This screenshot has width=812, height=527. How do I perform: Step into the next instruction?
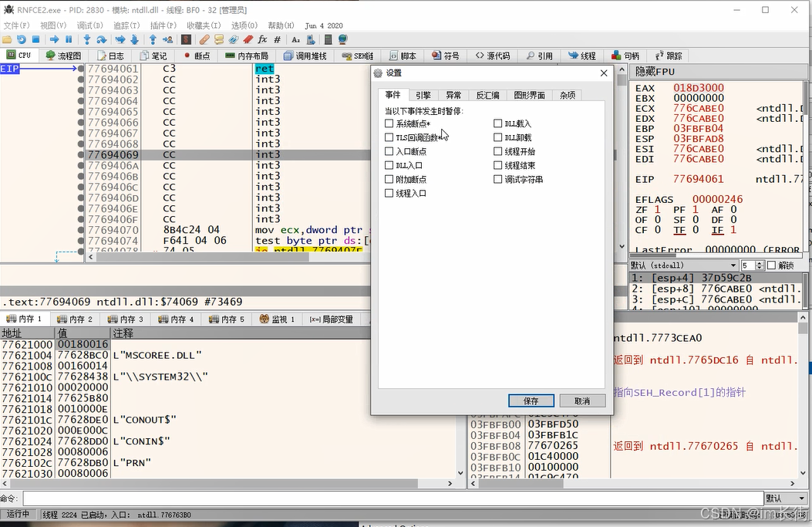pos(87,39)
